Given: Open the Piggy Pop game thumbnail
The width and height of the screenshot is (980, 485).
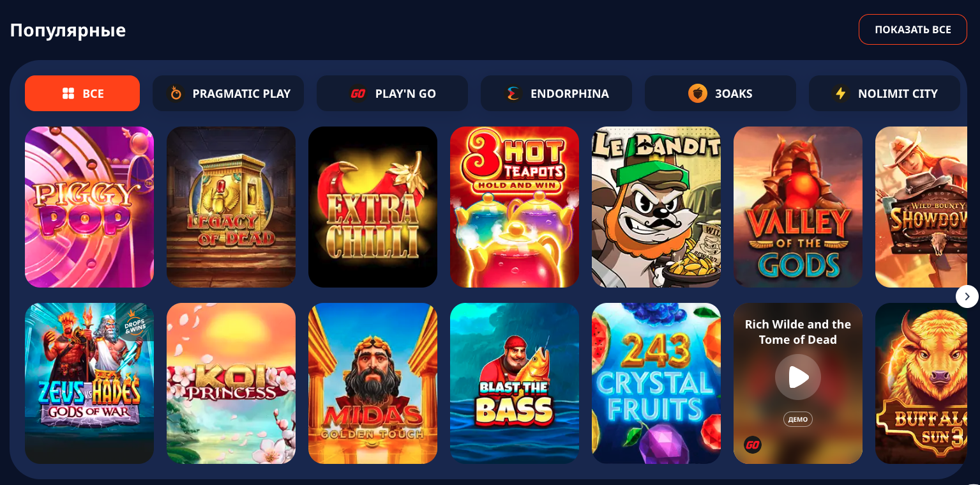Looking at the screenshot, I should click(89, 207).
